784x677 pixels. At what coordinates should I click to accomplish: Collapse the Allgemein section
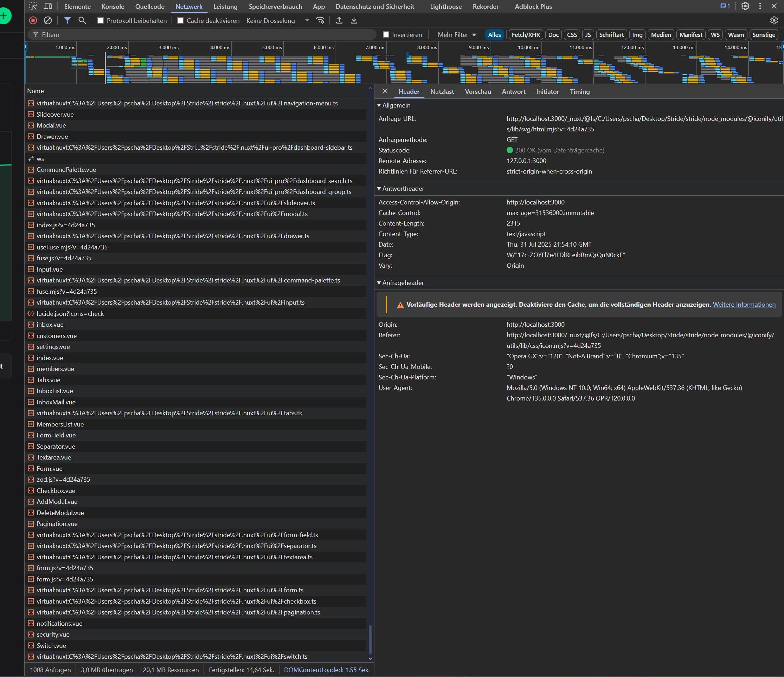[394, 105]
